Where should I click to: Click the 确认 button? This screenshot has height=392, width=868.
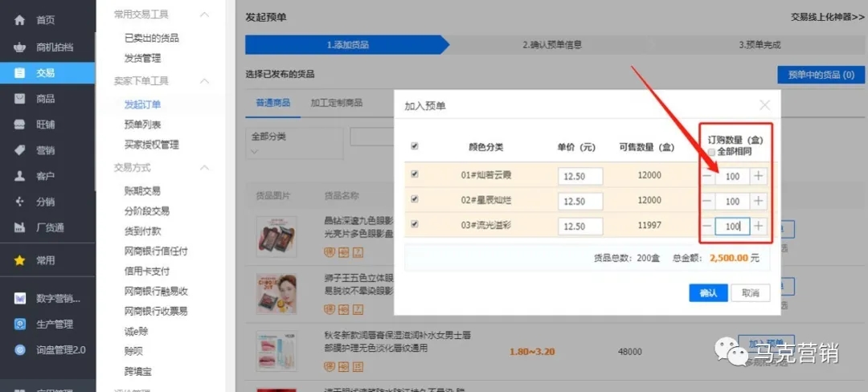click(708, 293)
